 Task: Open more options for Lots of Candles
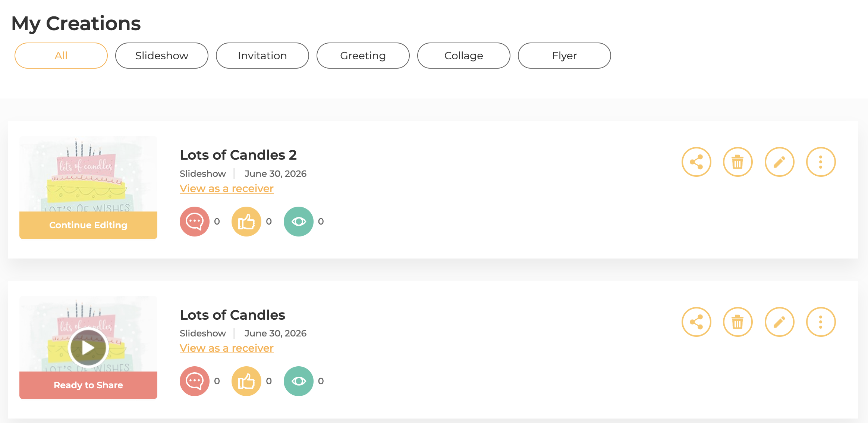tap(821, 322)
